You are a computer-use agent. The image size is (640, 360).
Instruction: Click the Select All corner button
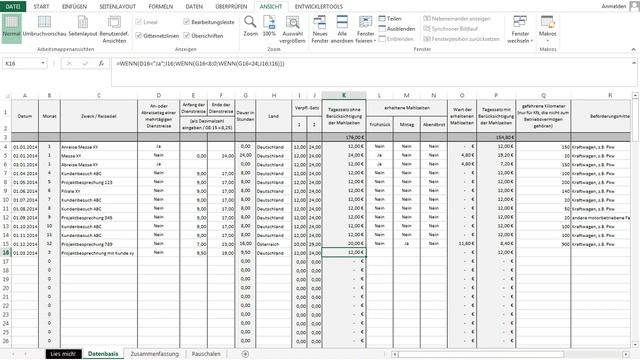[x=6, y=96]
